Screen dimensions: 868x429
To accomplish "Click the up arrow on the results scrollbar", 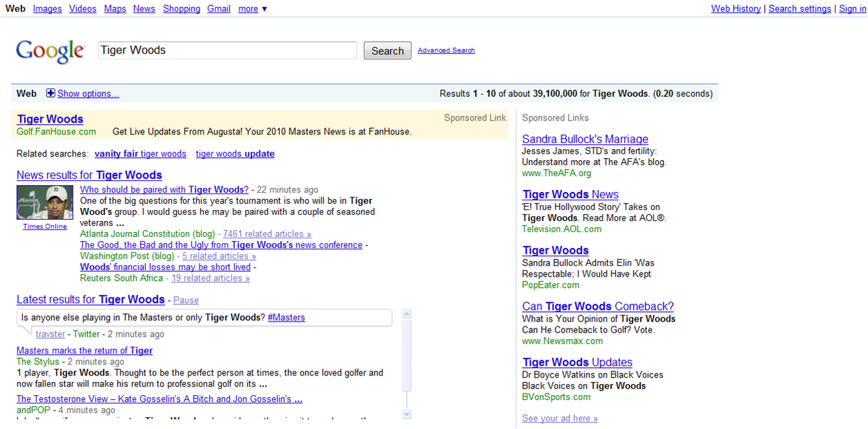I will [406, 314].
